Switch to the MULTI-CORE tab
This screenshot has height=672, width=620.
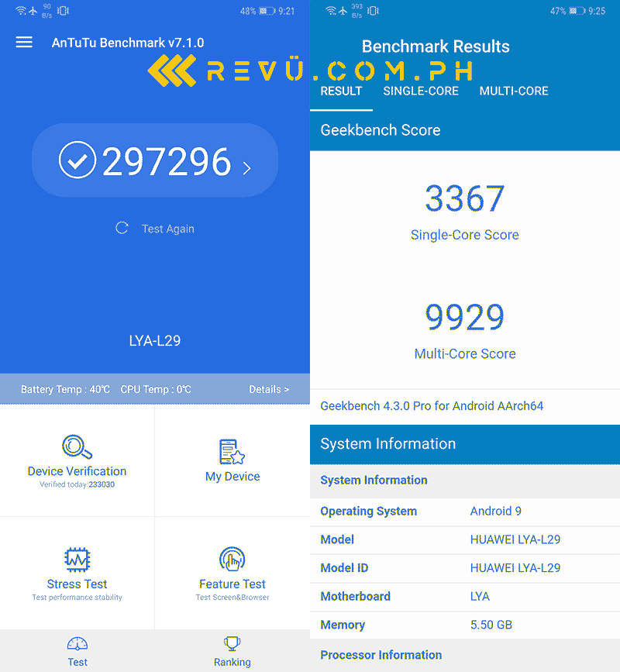(x=514, y=91)
